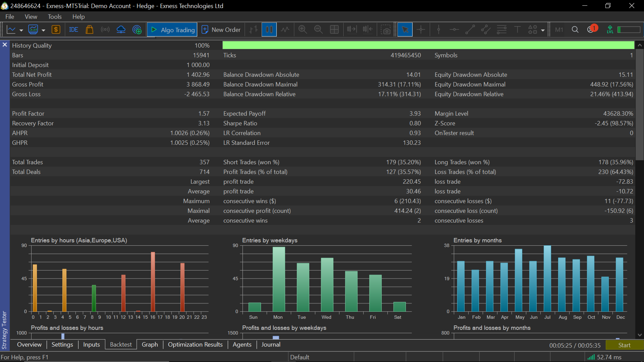The width and height of the screenshot is (644, 362).
Task: Click the zoom in magnifier icon
Action: (x=303, y=30)
